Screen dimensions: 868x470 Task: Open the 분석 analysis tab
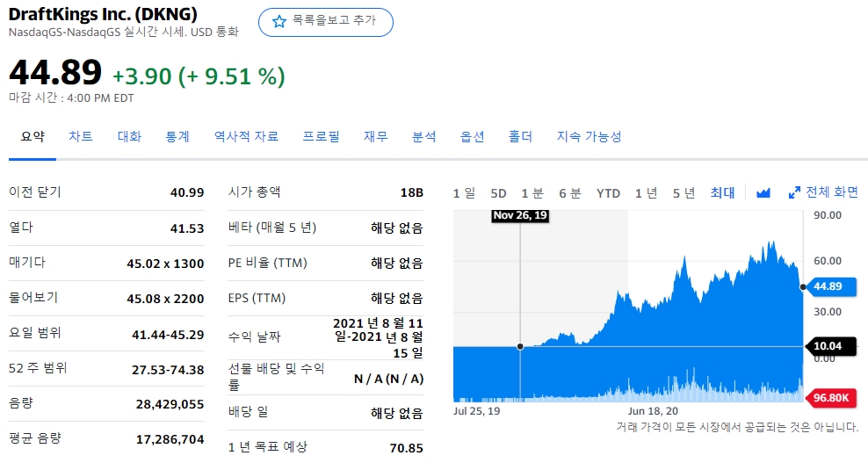pos(424,137)
